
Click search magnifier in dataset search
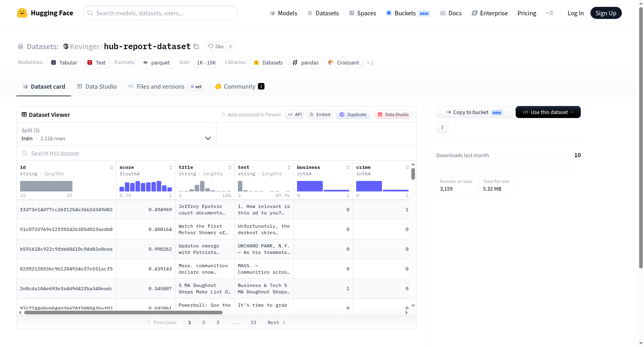coord(25,153)
